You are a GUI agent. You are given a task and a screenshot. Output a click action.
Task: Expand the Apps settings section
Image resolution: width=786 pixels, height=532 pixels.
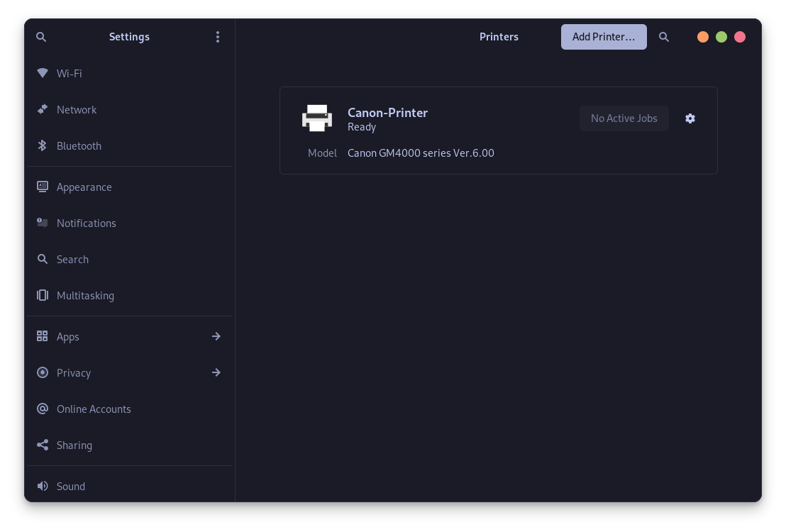(x=216, y=336)
